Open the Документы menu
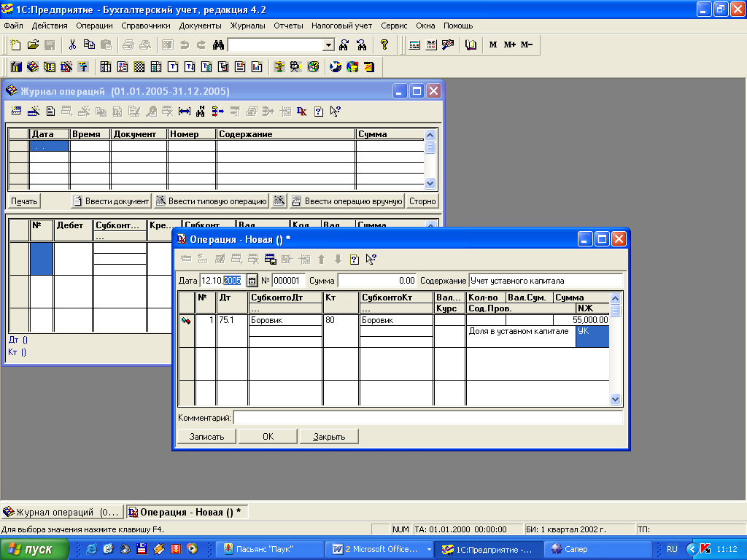 pyautogui.click(x=200, y=26)
